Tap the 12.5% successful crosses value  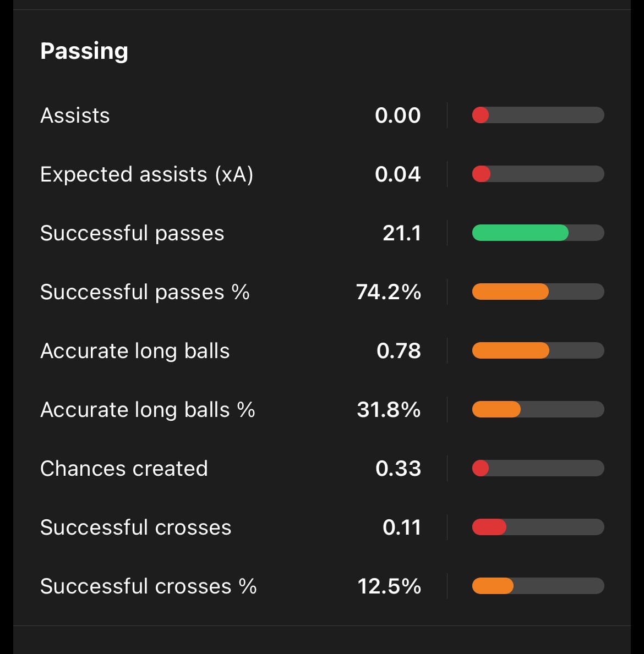(389, 586)
